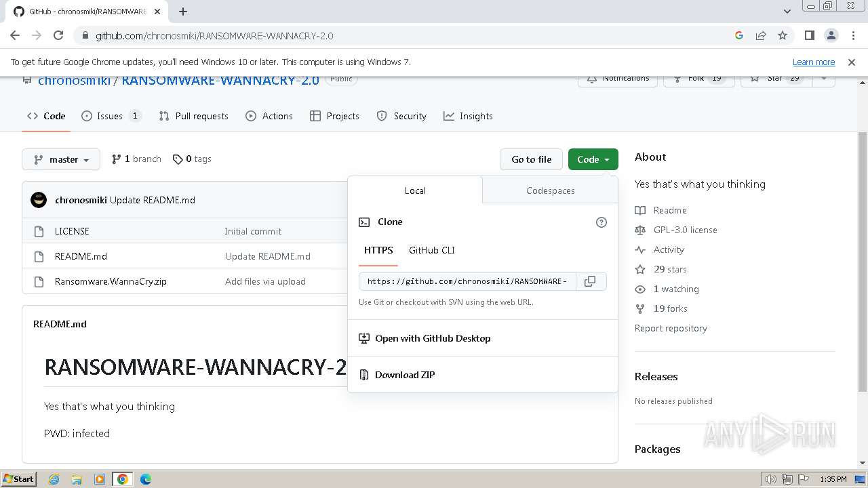View the Security tab

[x=401, y=116]
